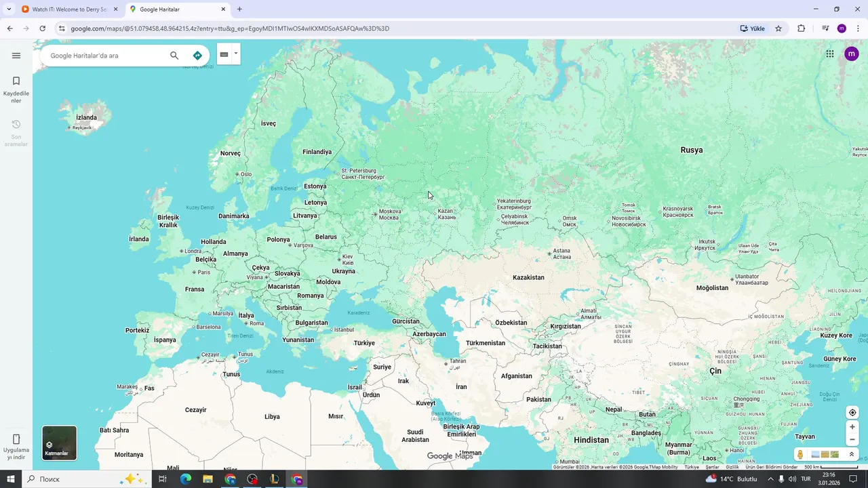Open a new browser tab
Screen dimensions: 868x488
coord(239,9)
